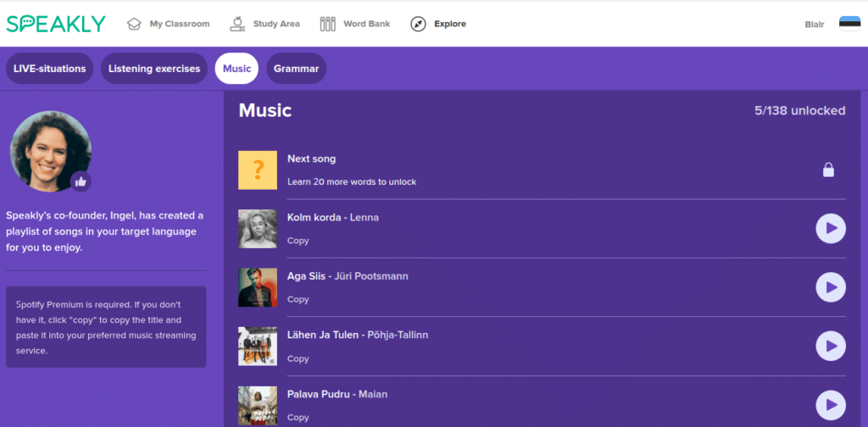Go to the Study Area
Image resolution: width=868 pixels, height=427 pixels.
point(265,24)
